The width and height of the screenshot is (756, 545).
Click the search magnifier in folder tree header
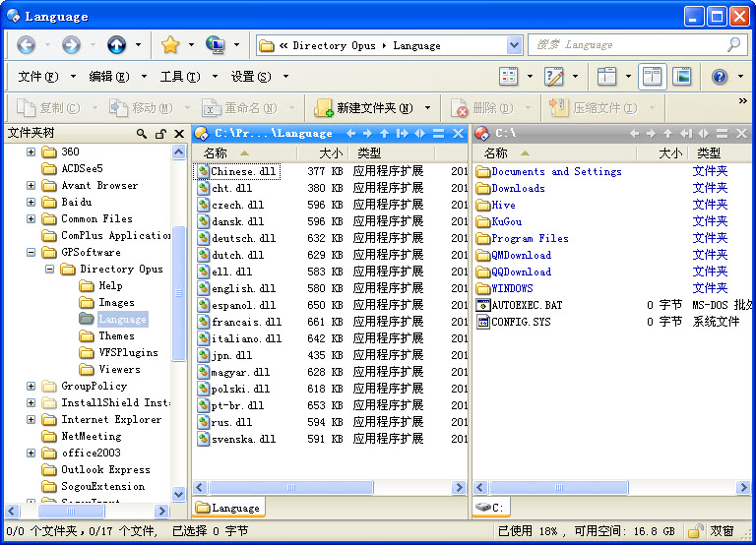click(142, 134)
